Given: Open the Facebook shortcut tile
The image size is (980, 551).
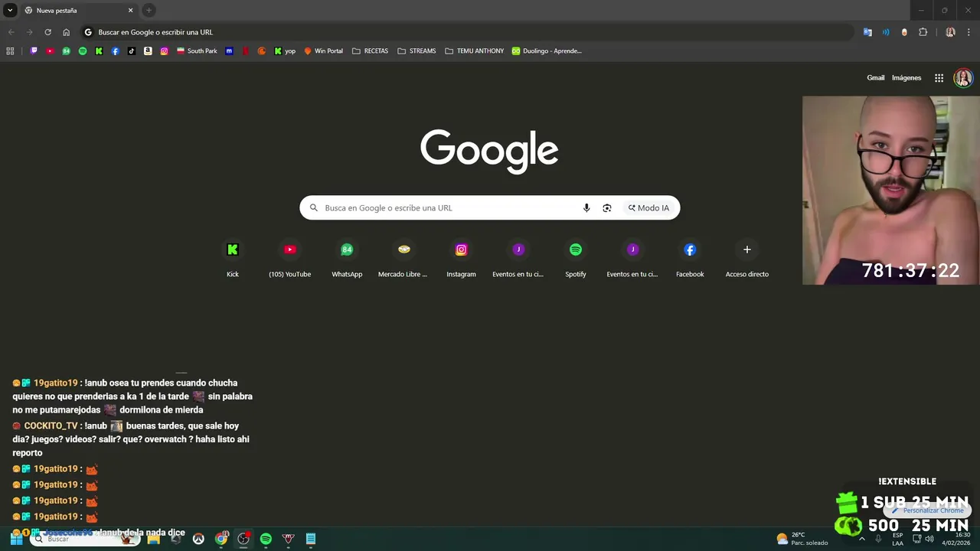Looking at the screenshot, I should tap(690, 259).
